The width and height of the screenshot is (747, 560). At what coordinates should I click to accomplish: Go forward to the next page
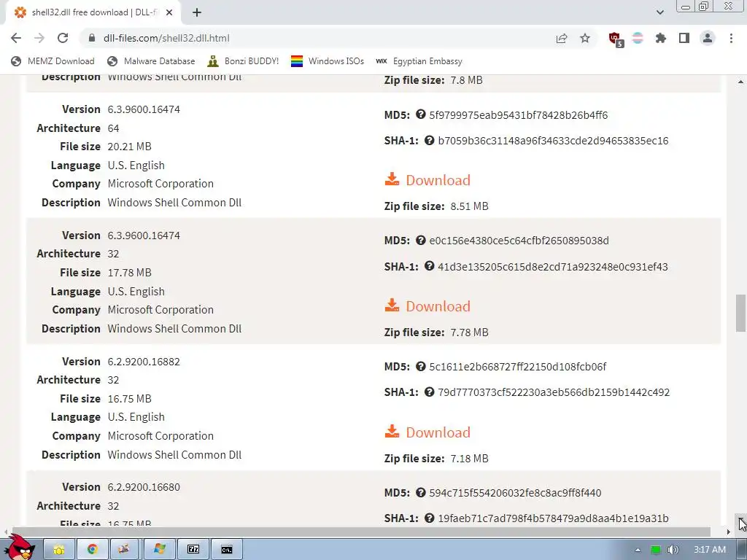(x=39, y=38)
